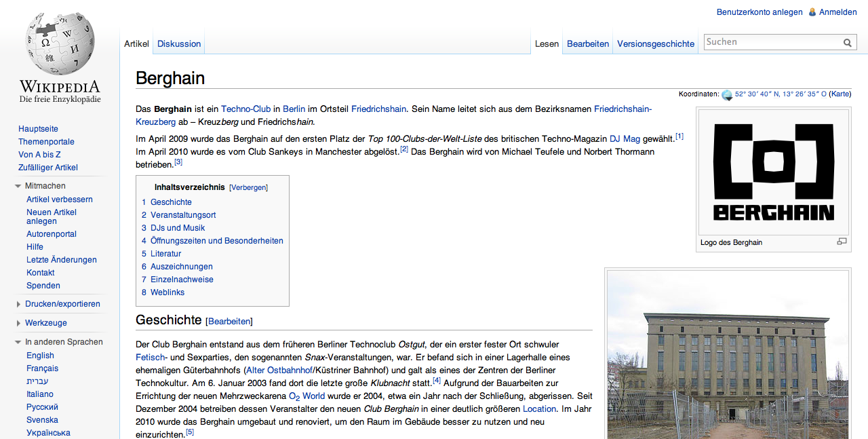Image resolution: width=868 pixels, height=439 pixels.
Task: Open the DJ Mag article link
Action: (625, 138)
